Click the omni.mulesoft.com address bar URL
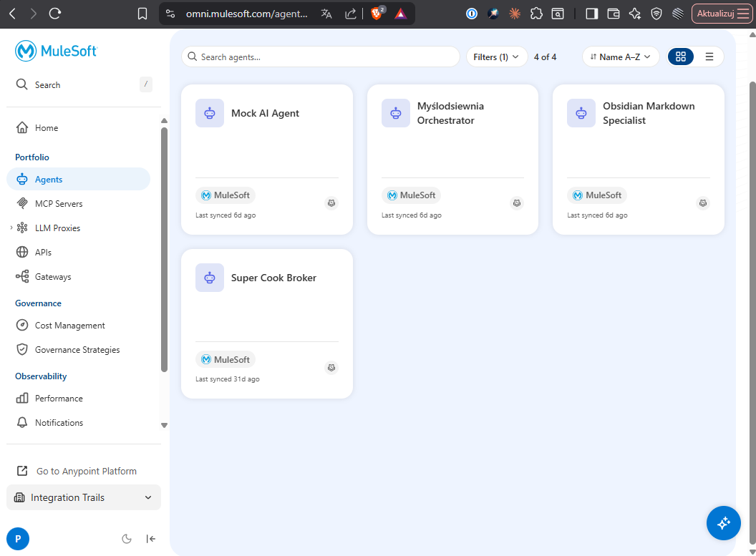Viewport: 756px width, 556px height. (x=246, y=14)
